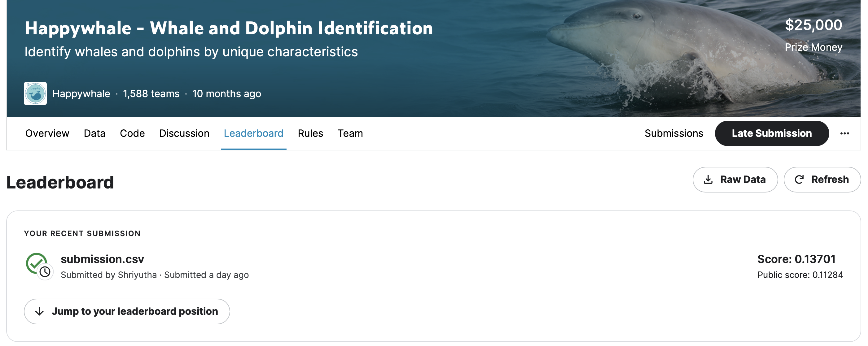Jump to your leaderboard position

(126, 311)
